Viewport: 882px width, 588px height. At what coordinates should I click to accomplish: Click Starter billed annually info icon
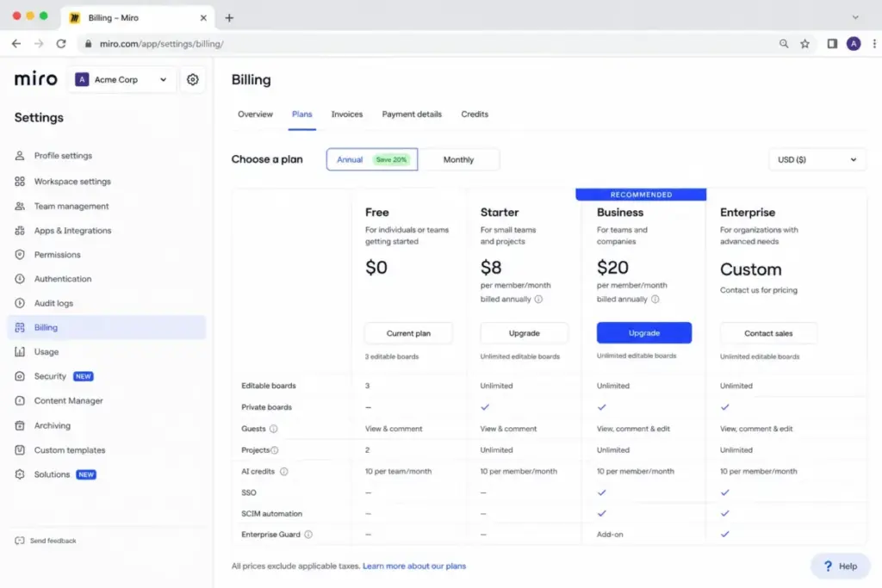(x=538, y=300)
